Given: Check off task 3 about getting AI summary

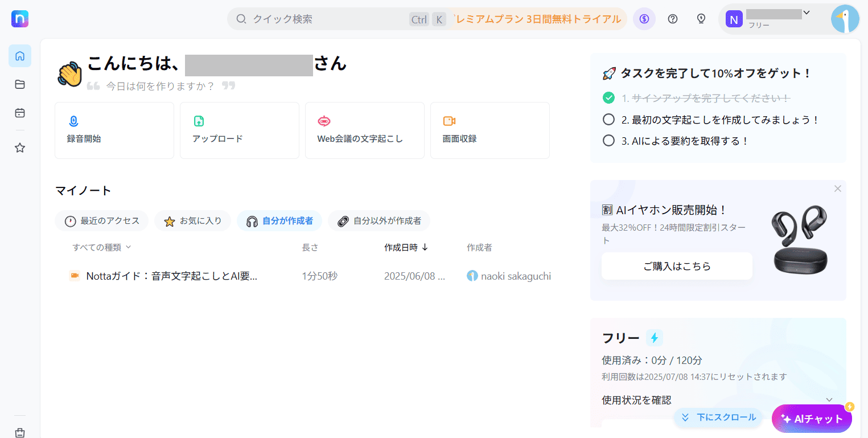Looking at the screenshot, I should click(608, 140).
